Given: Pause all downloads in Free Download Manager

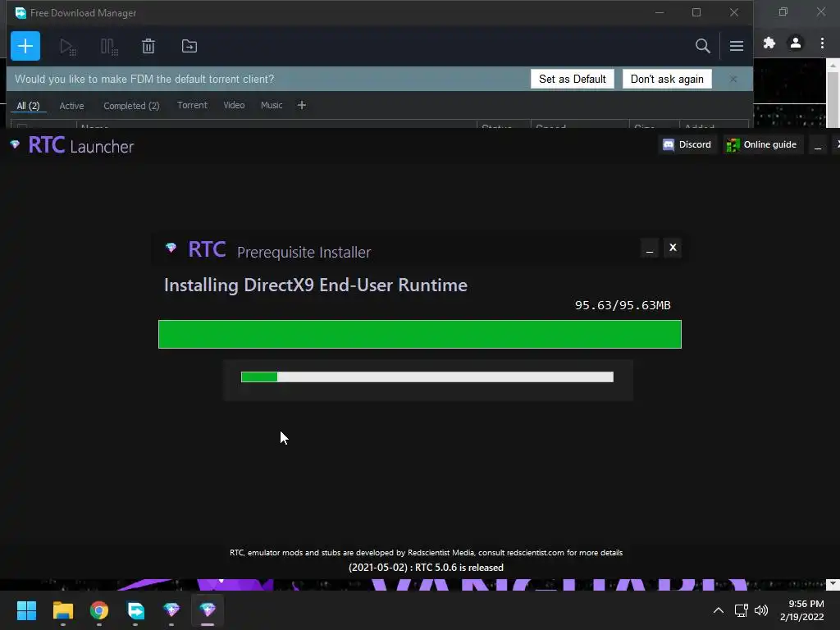Looking at the screenshot, I should coord(109,47).
